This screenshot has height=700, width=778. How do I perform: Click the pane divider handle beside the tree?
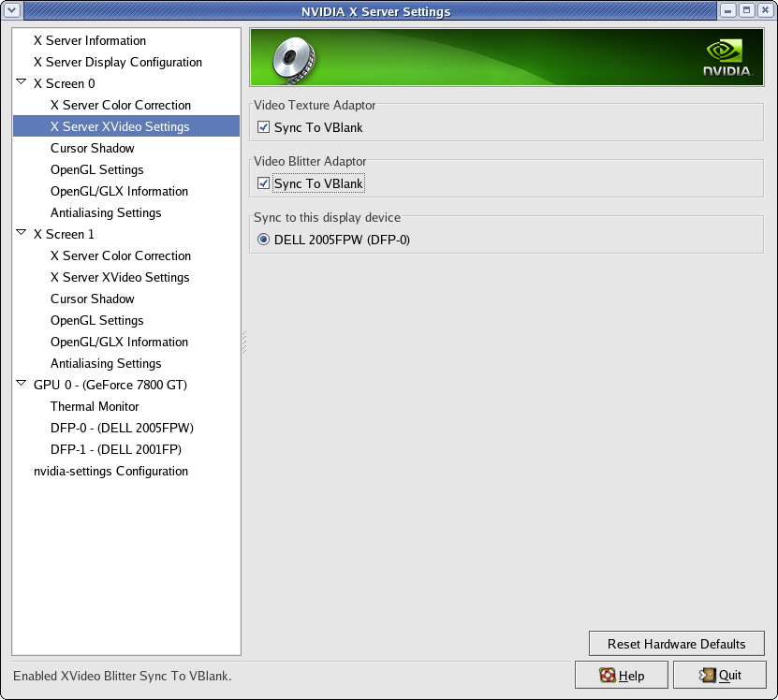point(244,343)
